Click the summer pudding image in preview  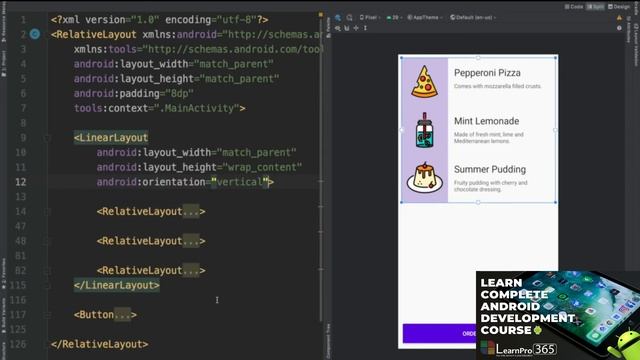coord(425,178)
